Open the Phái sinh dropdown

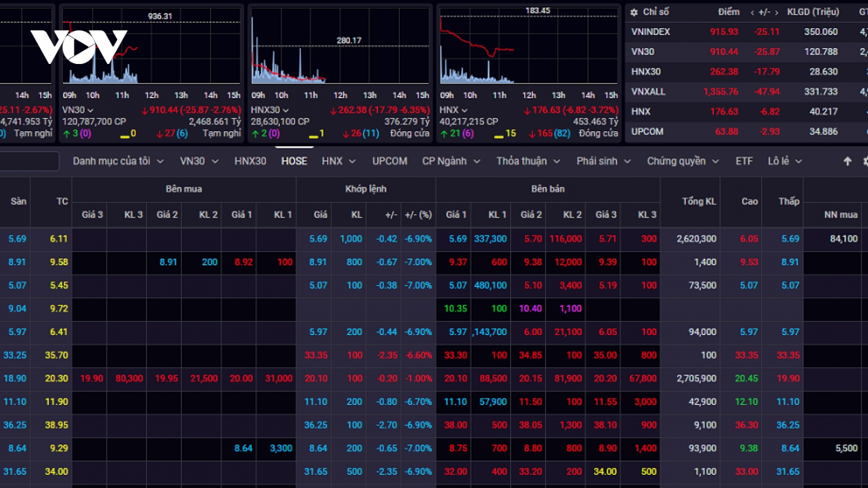[x=627, y=162]
